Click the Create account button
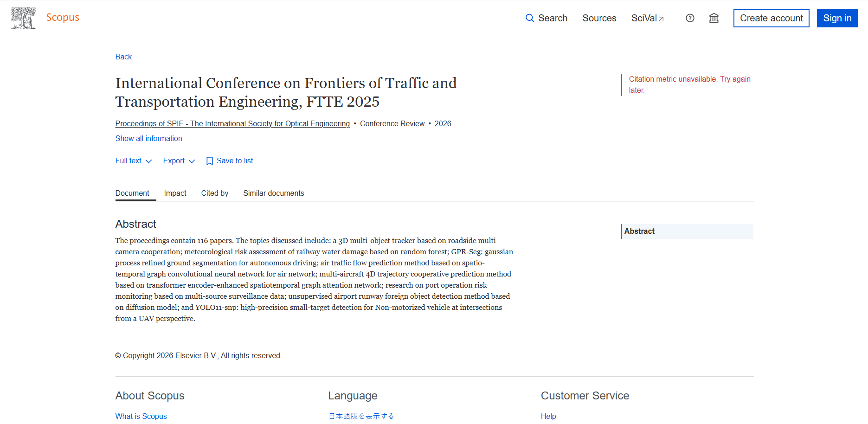Screen dimensions: 868x424 point(771,18)
